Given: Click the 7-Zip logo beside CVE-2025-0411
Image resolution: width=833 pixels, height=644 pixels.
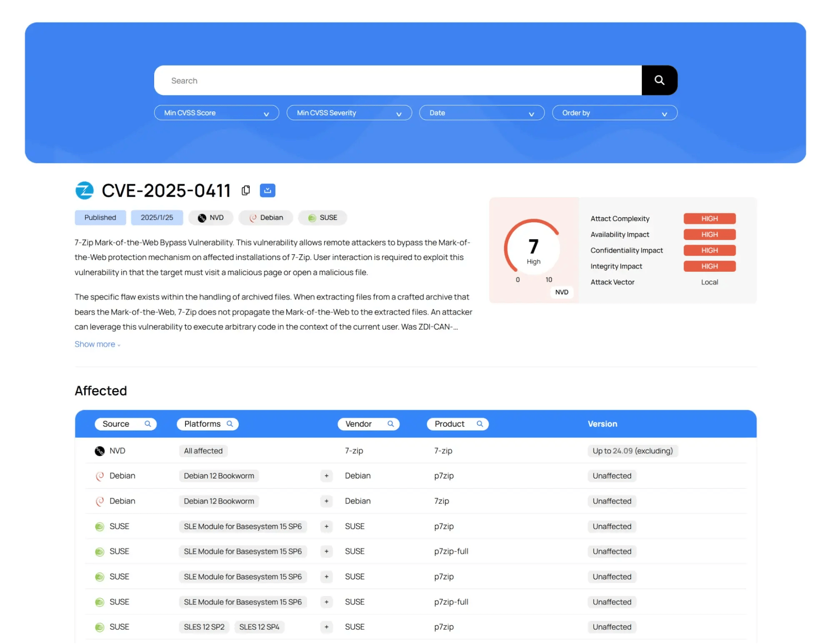Looking at the screenshot, I should (85, 190).
